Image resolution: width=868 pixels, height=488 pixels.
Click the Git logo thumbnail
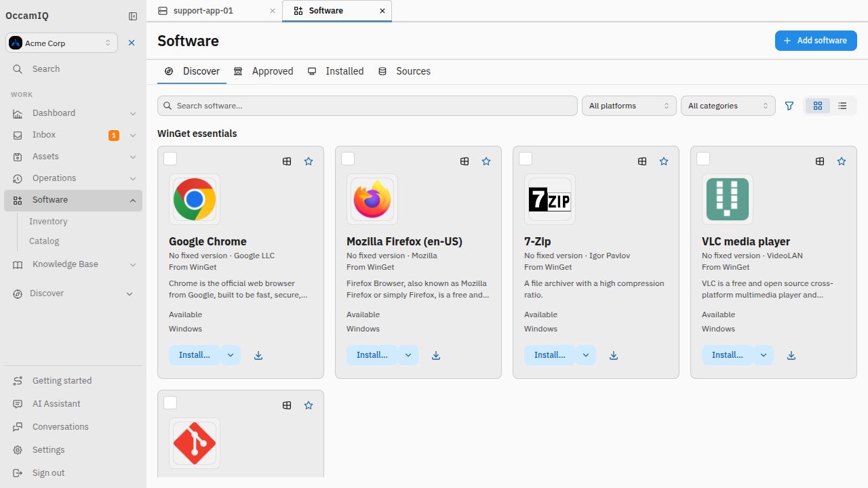tap(195, 443)
